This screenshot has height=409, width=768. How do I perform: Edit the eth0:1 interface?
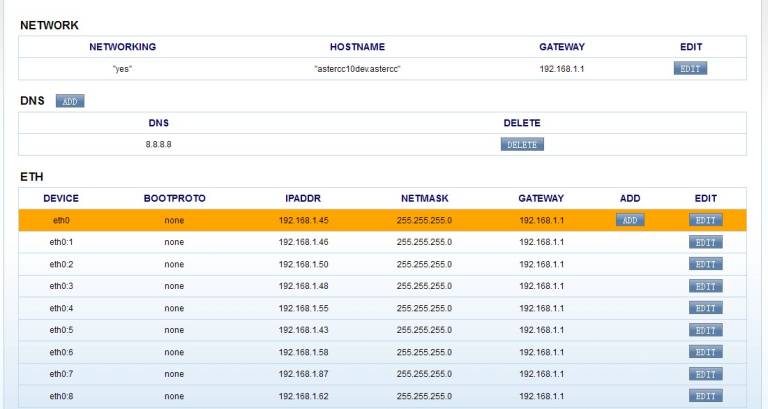pos(705,242)
